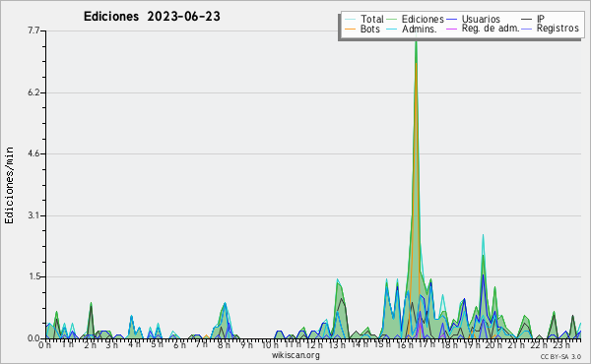Screen dimensions: 591x364
Task: Click the 'Reg. de adm.' legend label
Action: pyautogui.click(x=491, y=29)
